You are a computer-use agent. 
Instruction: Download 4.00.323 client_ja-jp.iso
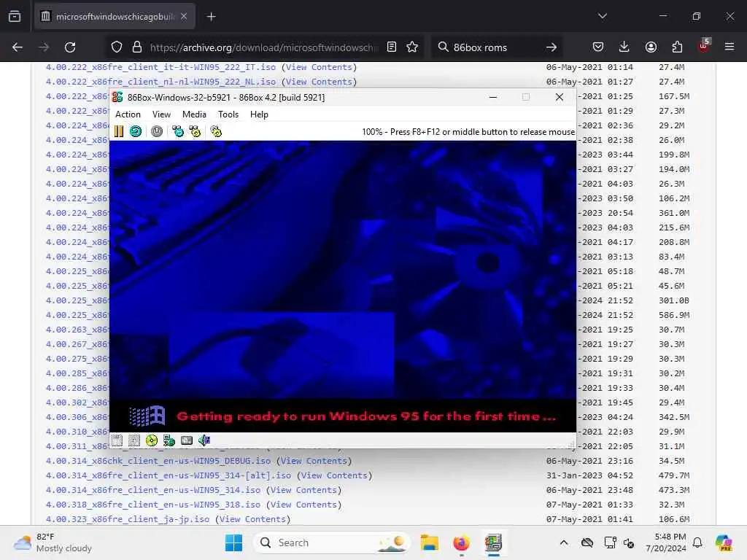pyautogui.click(x=127, y=519)
